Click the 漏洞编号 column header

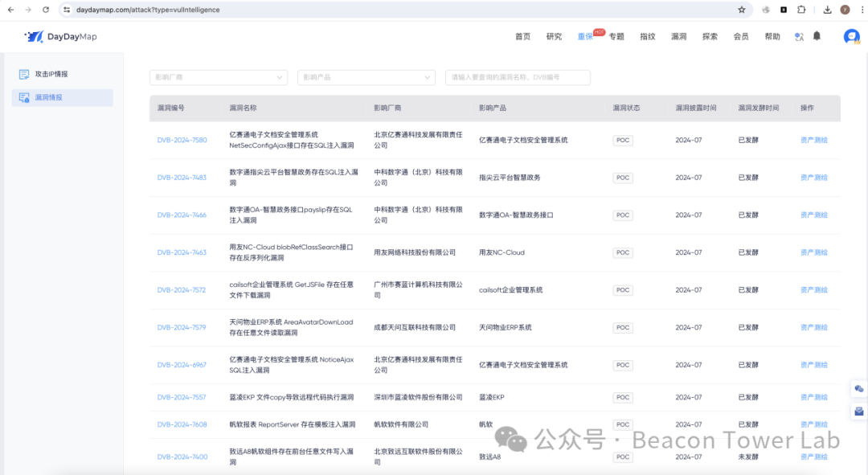tap(171, 108)
